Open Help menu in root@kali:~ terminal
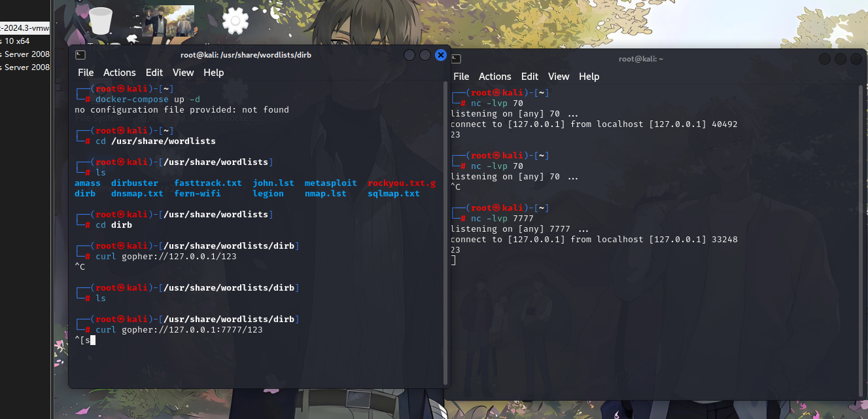This screenshot has height=419, width=868. [x=589, y=77]
